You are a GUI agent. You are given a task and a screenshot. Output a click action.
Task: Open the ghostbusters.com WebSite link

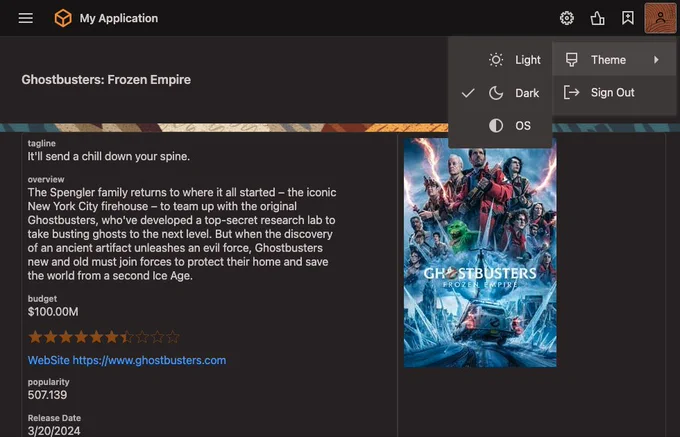click(127, 360)
